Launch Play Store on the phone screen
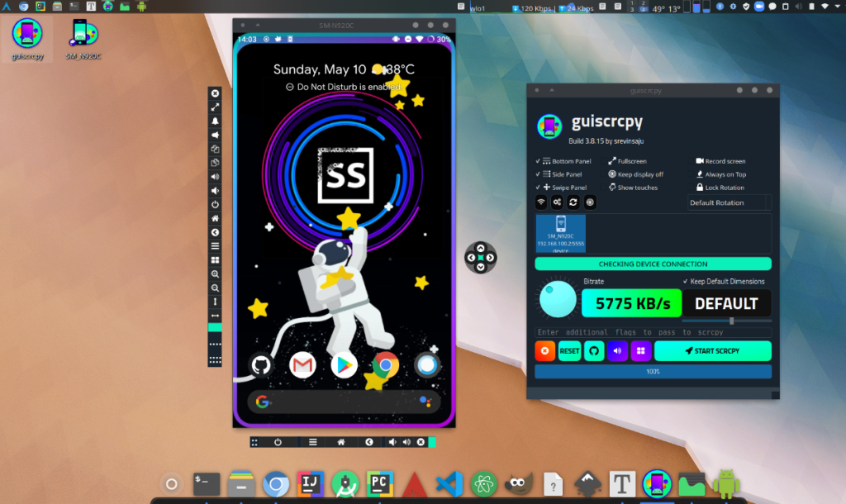Image resolution: width=846 pixels, height=504 pixels. 344,365
